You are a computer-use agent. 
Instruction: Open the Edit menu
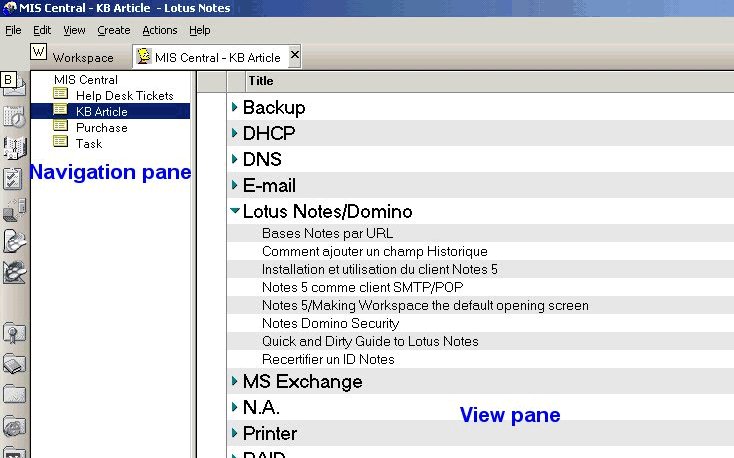42,30
